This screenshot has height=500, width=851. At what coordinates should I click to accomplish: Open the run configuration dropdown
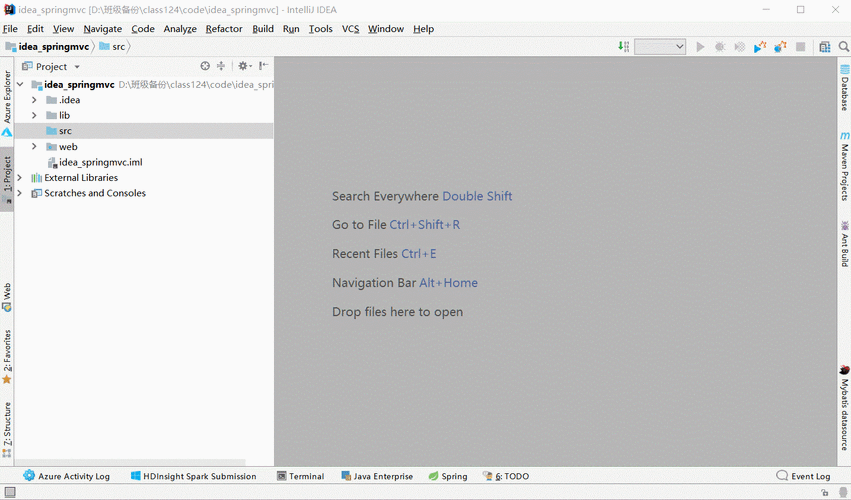click(x=660, y=47)
